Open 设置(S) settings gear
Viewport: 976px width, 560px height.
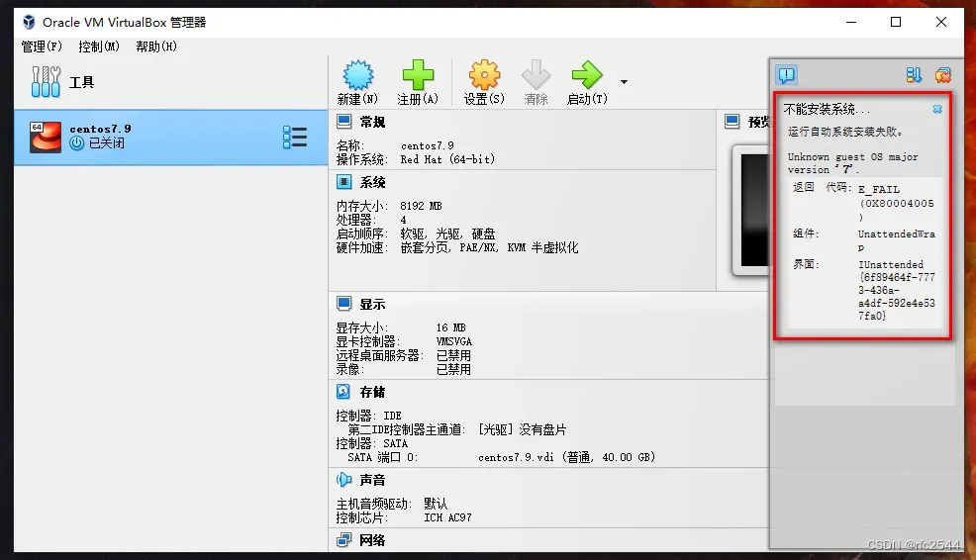point(484,75)
